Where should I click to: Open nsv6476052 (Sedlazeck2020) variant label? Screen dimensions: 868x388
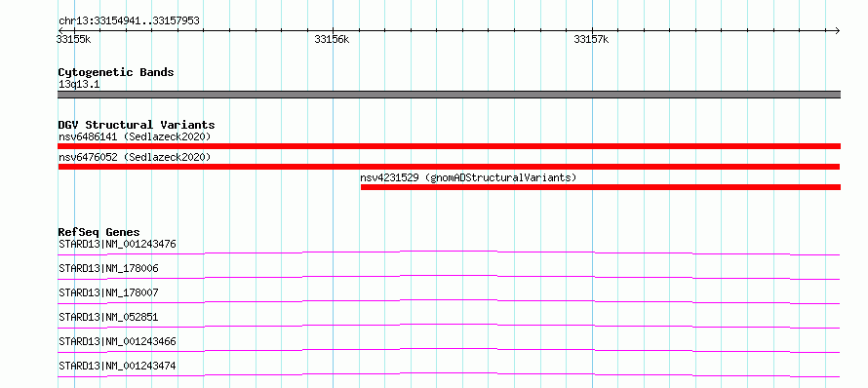135,157
